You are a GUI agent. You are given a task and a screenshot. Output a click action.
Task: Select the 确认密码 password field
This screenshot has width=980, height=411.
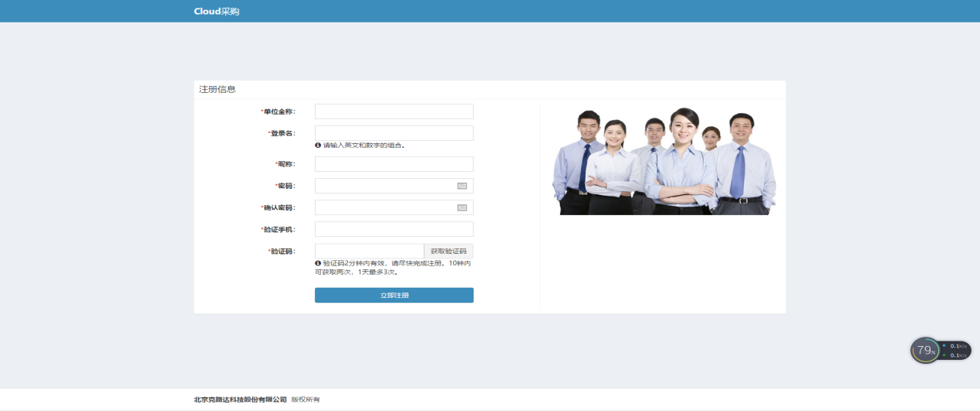(x=384, y=207)
